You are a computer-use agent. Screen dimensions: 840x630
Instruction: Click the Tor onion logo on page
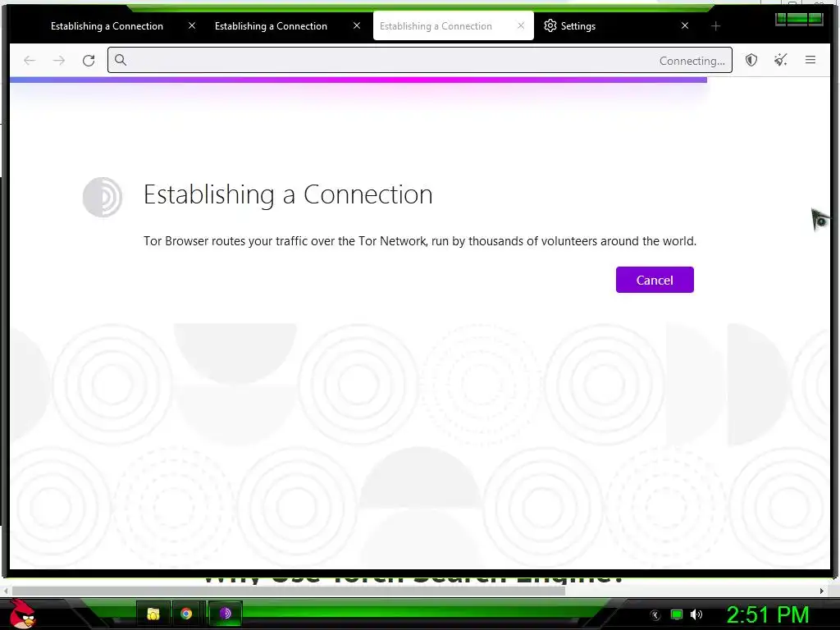pos(103,197)
